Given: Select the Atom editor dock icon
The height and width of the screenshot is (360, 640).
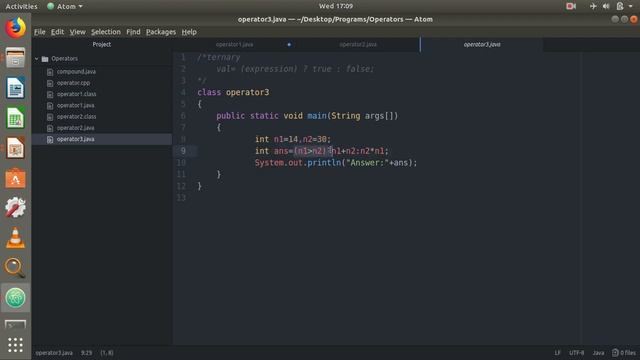Looking at the screenshot, I should (x=15, y=298).
